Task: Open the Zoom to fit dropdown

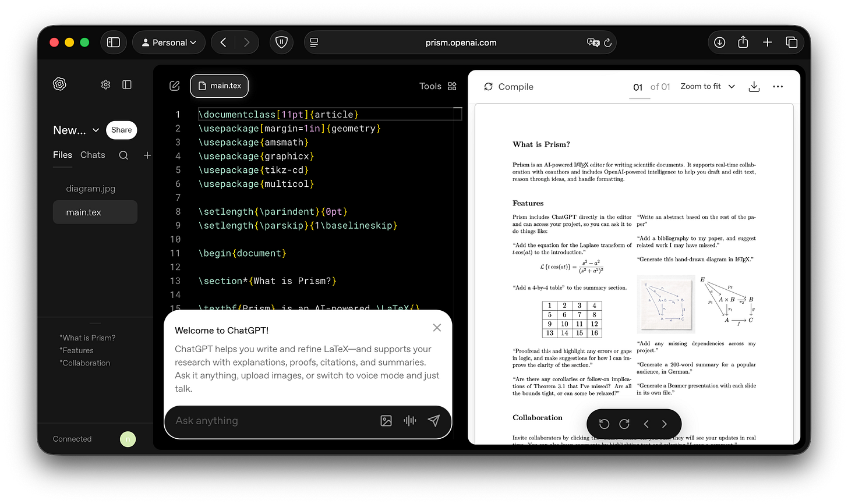Action: (x=708, y=86)
